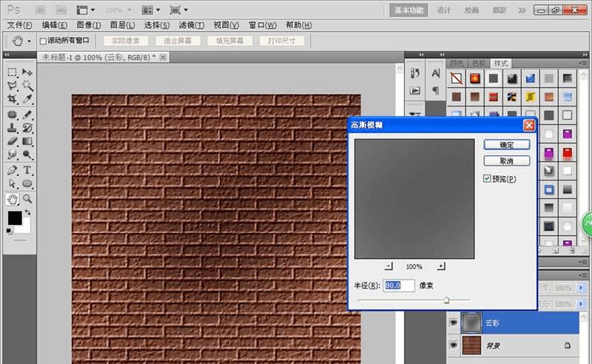Select the Crop tool
Screen dimensions: 592x364
[x=13, y=99]
